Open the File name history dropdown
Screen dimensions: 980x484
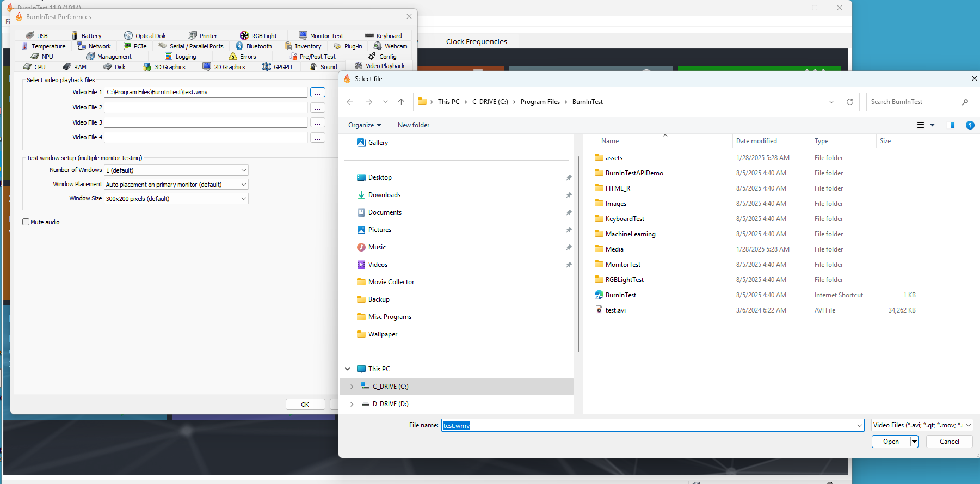860,425
